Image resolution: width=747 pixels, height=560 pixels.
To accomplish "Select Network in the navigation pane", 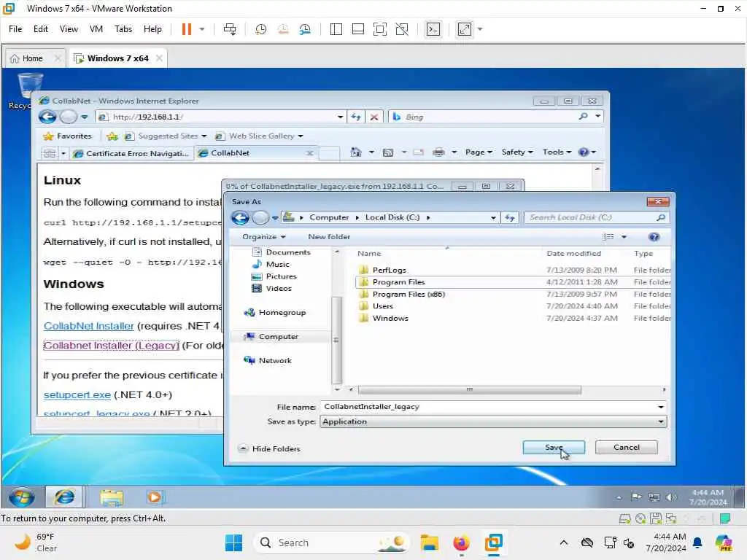I will tap(275, 360).
